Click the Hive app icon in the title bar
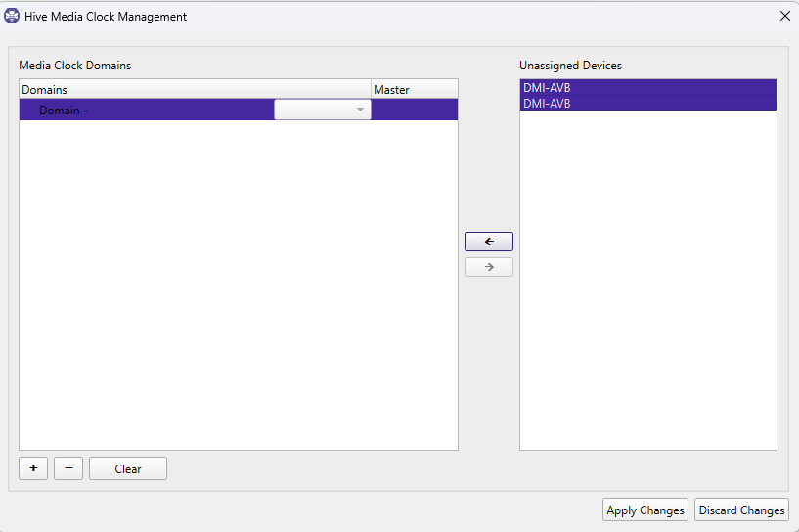 12,16
